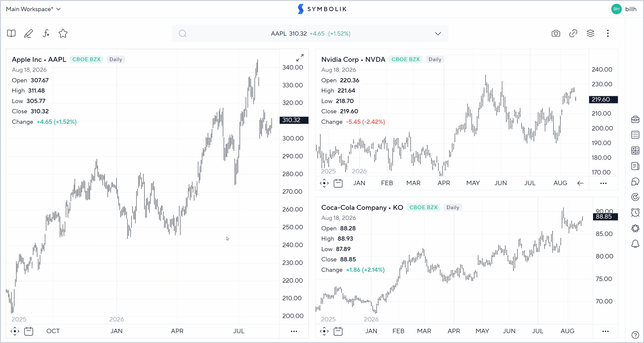Select the pencil drawing tool
Image resolution: width=644 pixels, height=343 pixels.
click(28, 34)
